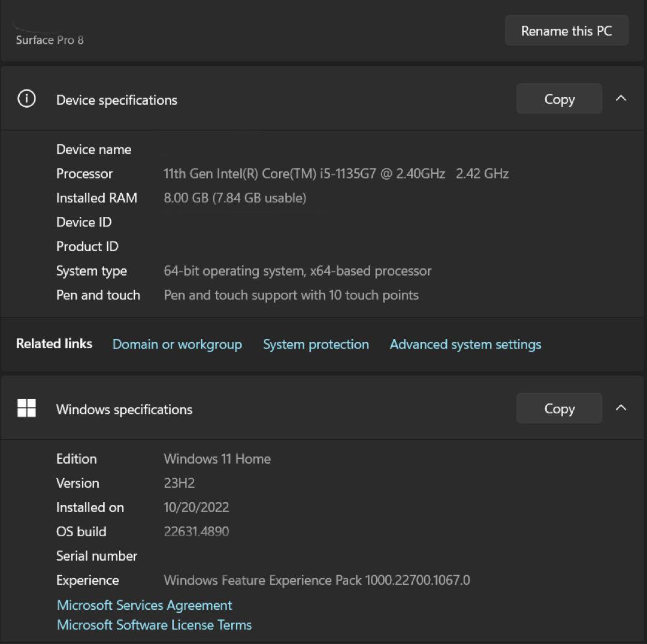Click the Windows logo beside Windows specifications
Screen dimensions: 647x644
point(27,408)
